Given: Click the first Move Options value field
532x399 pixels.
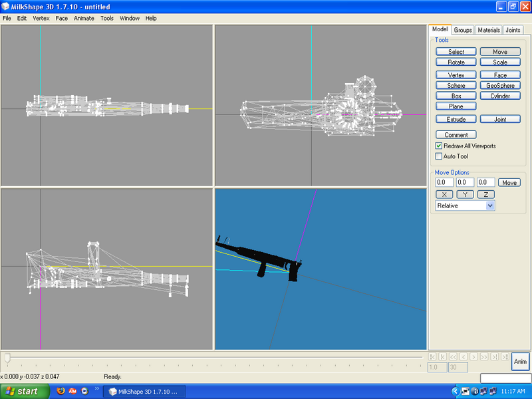Looking at the screenshot, I should tap(444, 182).
